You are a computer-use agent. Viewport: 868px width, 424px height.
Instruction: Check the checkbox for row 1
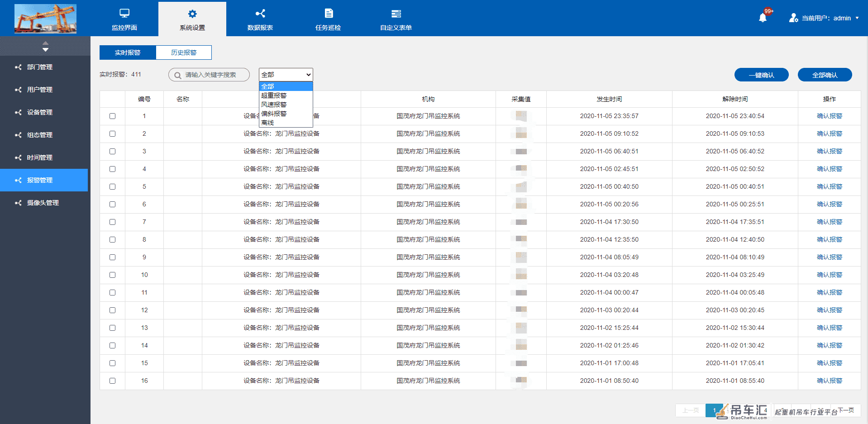(x=112, y=116)
